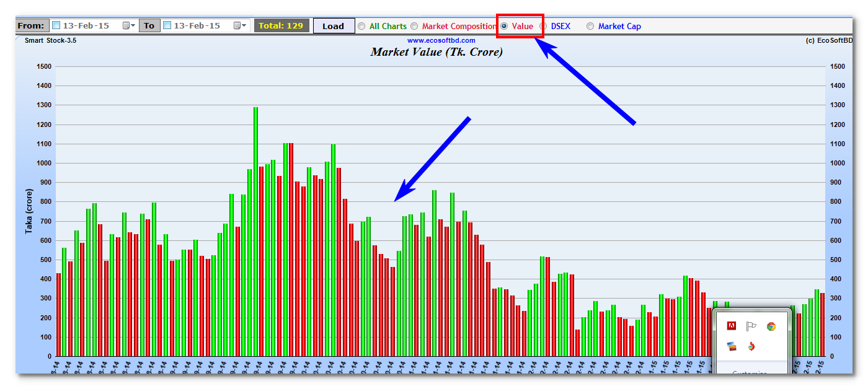Image resolution: width=868 pixels, height=389 pixels.
Task: Click the From date text field
Action: tap(91, 26)
